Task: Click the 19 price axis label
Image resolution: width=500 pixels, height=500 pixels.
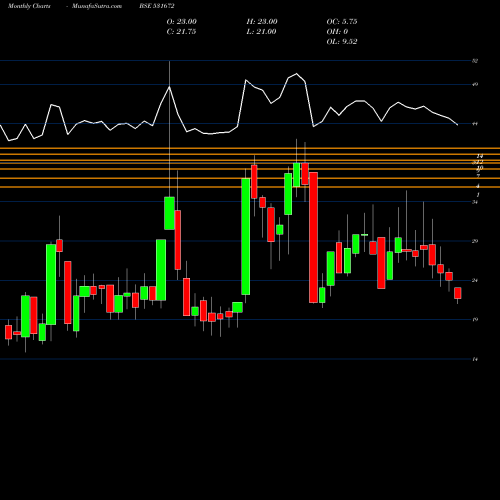Action: (x=475, y=319)
